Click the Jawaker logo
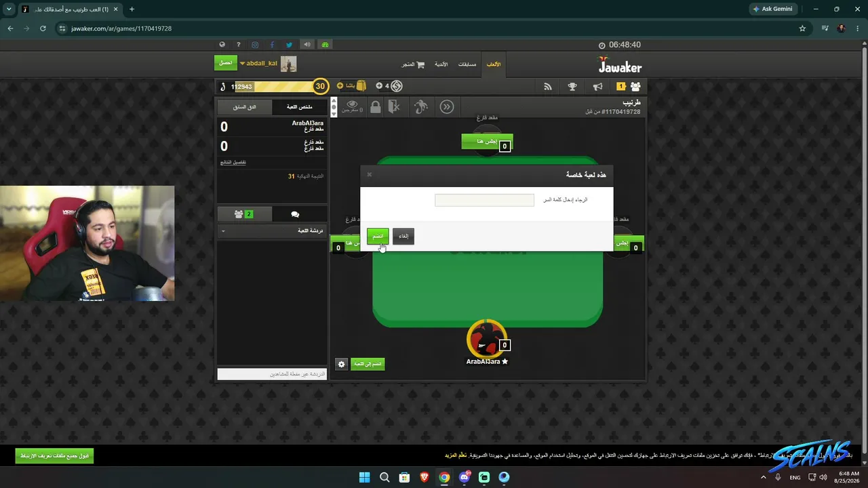Screen dimensions: 868x488 620,66
